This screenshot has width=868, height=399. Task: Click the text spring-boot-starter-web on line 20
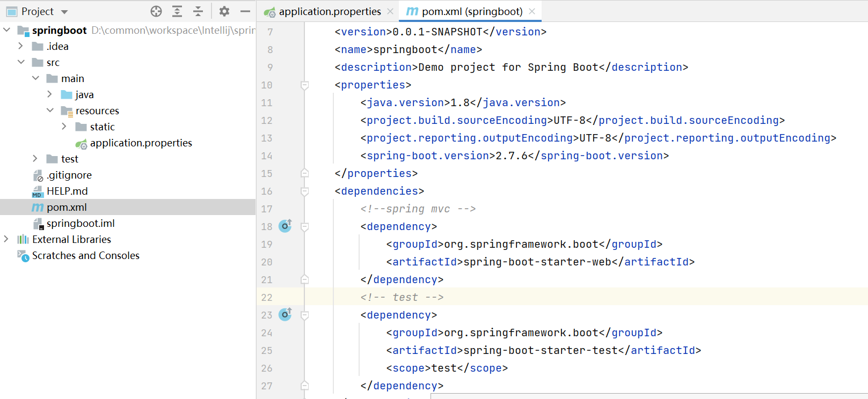point(537,262)
